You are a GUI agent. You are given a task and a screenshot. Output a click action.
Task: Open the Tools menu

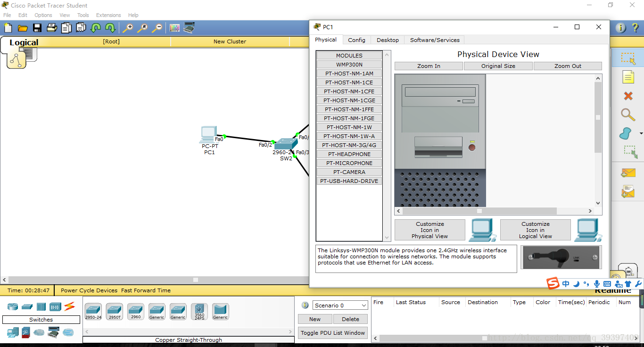(x=83, y=15)
